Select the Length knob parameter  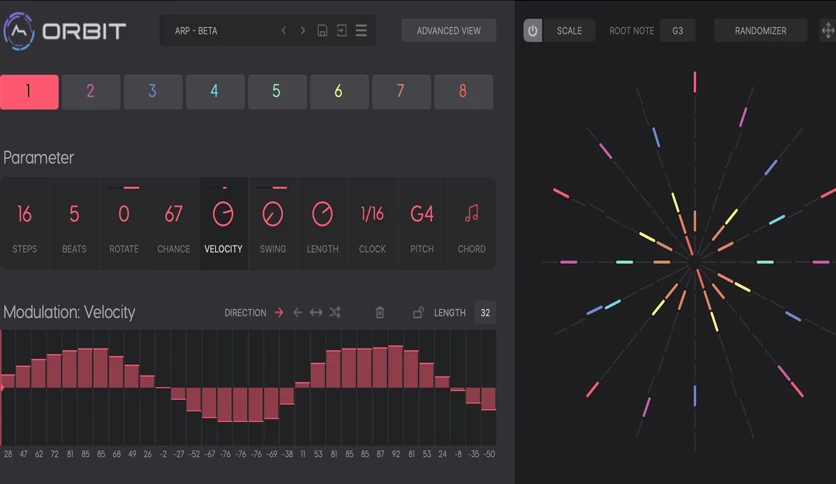pyautogui.click(x=323, y=223)
